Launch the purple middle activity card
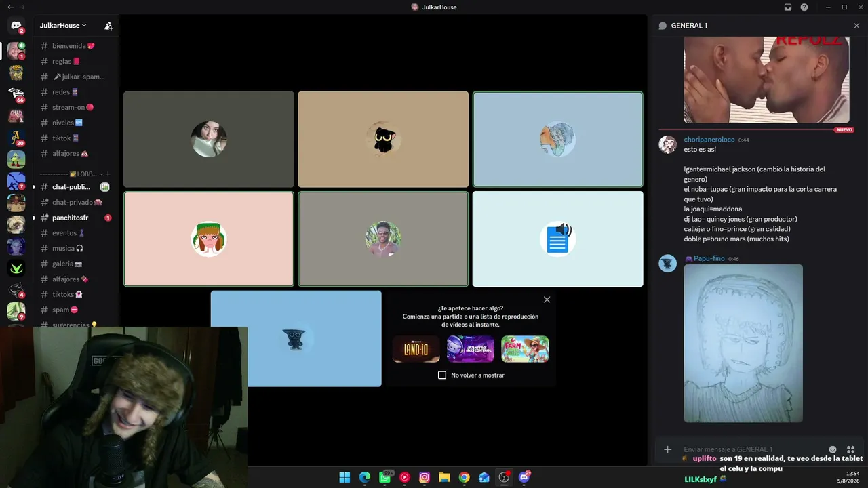Screen dimensions: 868x488 pyautogui.click(x=471, y=349)
